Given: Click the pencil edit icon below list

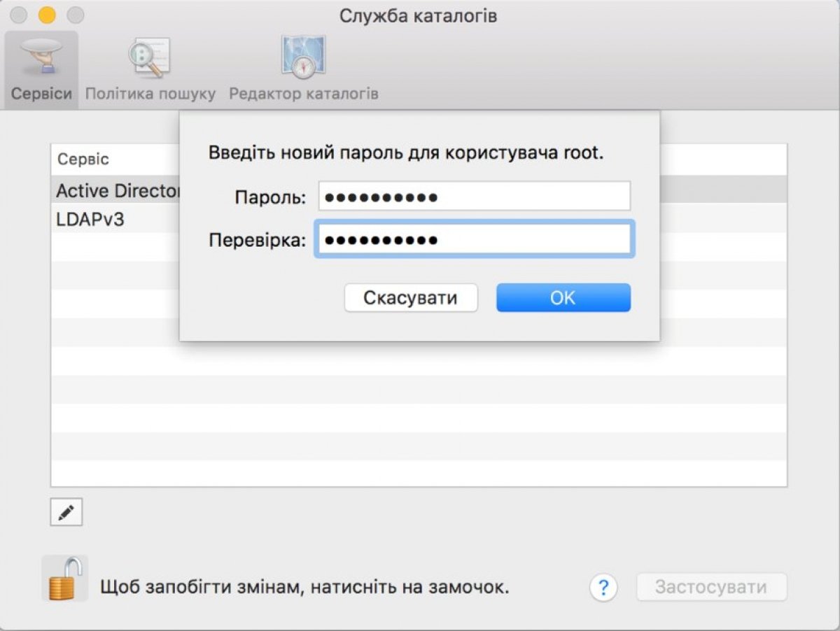Looking at the screenshot, I should [x=66, y=513].
